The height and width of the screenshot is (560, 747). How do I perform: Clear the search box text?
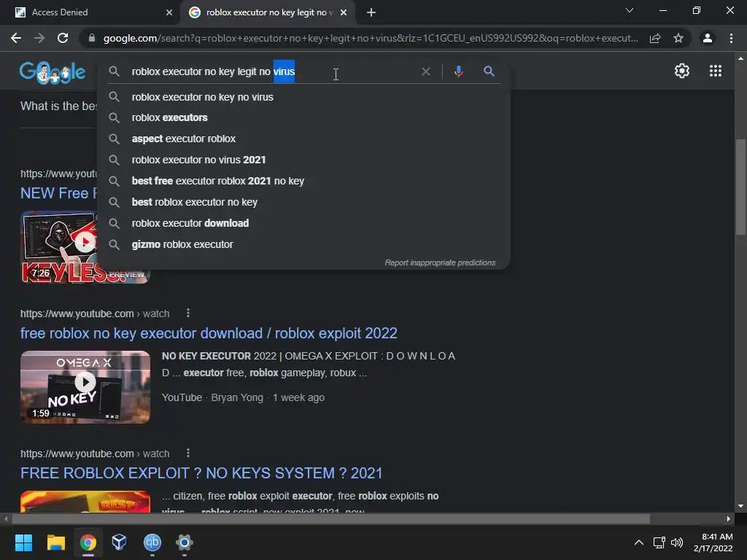[426, 71]
